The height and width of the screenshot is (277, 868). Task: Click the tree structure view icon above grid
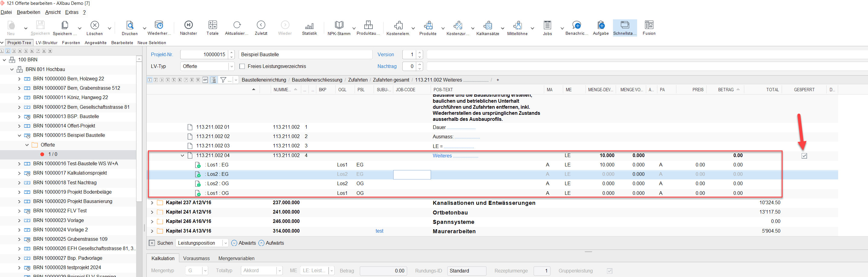(x=214, y=80)
